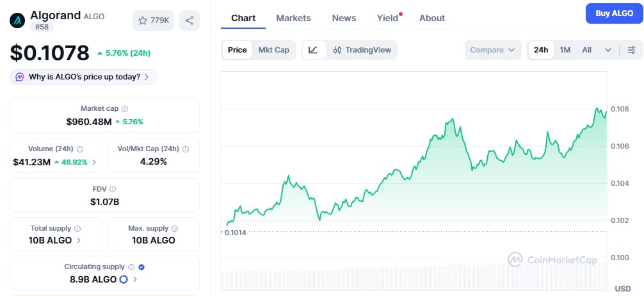Click the 46.92% volume change

click(x=70, y=162)
